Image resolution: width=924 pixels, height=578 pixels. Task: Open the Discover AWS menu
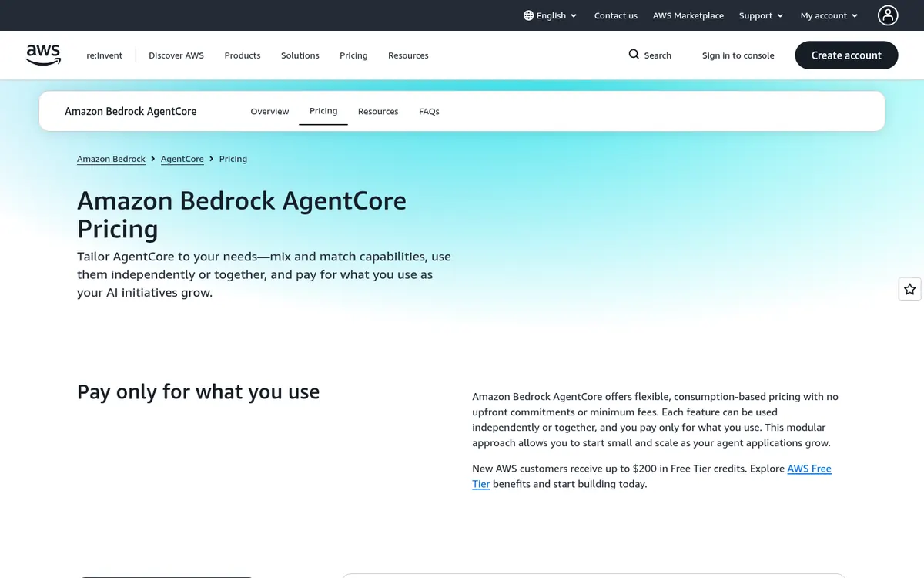pyautogui.click(x=176, y=55)
